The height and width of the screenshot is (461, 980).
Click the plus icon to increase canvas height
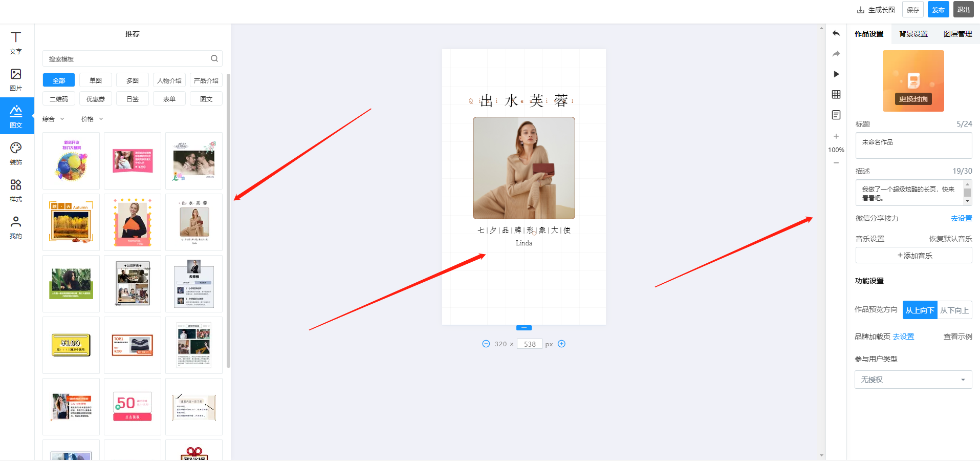click(561, 344)
